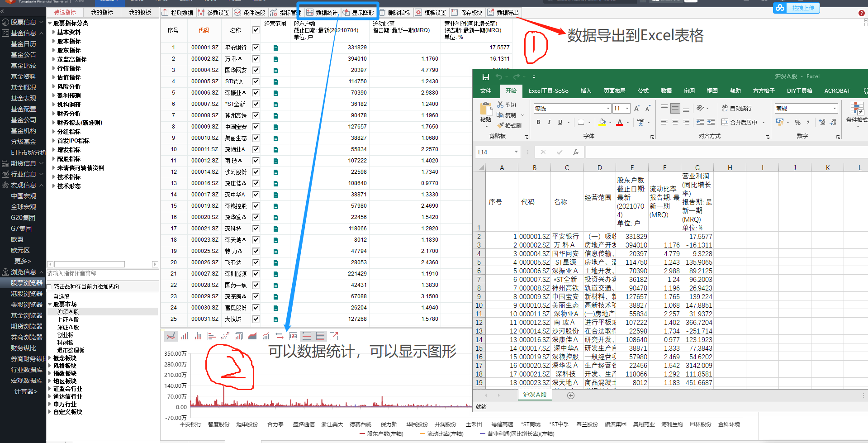Viewport: 868px width, 443px height.
Task: Toggle the gridlines icon in chart toolbar
Action: pyautogui.click(x=320, y=336)
